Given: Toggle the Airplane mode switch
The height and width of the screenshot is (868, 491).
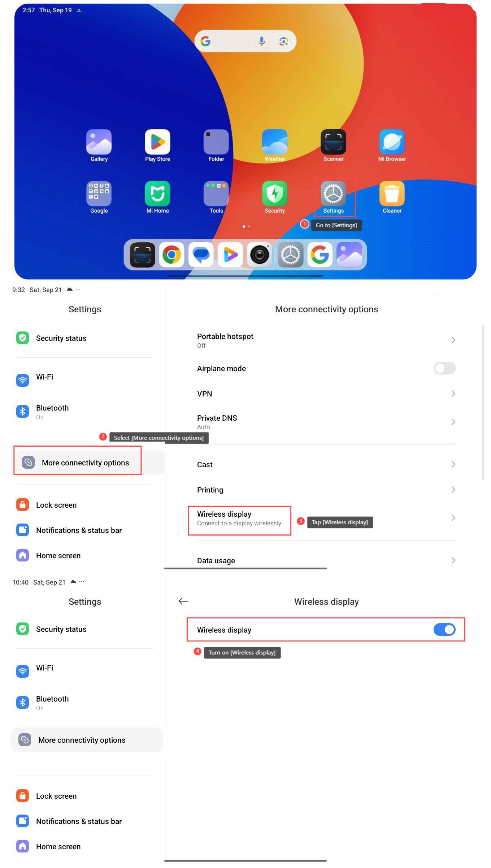Looking at the screenshot, I should pos(444,368).
